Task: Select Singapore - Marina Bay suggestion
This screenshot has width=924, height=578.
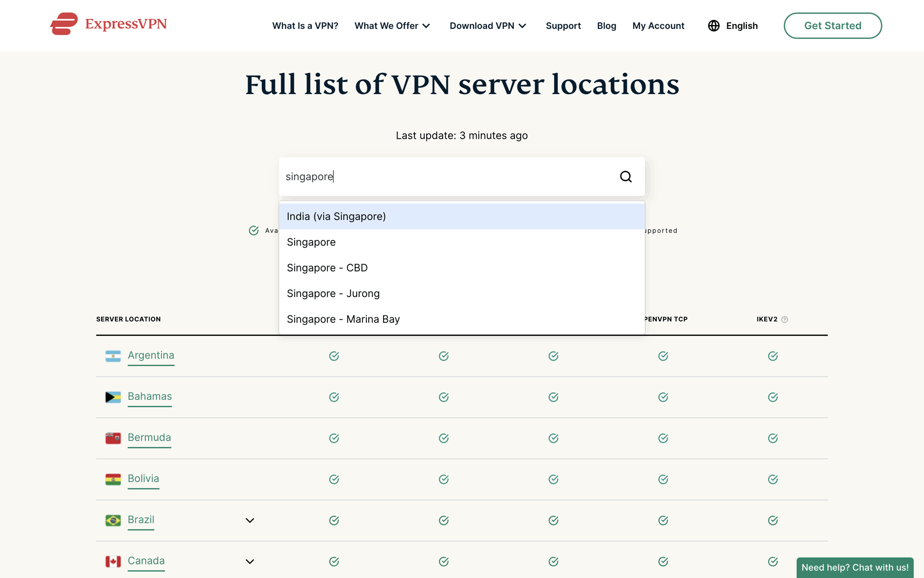Action: click(x=462, y=319)
